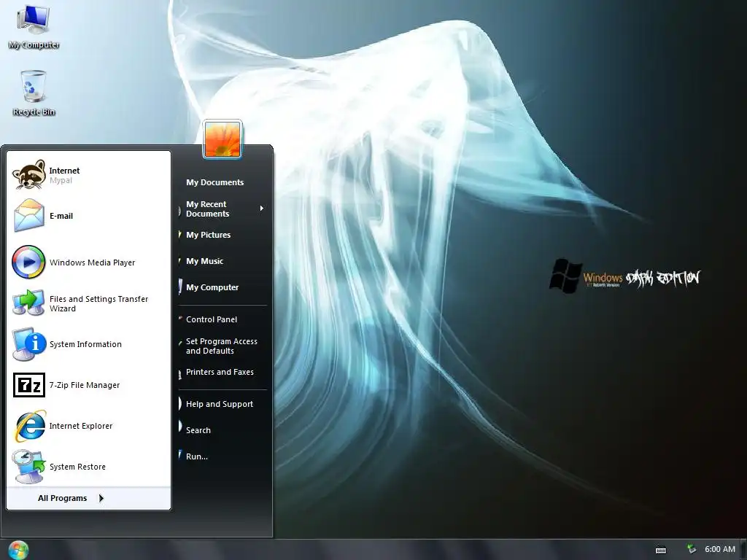
Task: Click the Windows Media Player text label
Action: (x=93, y=262)
